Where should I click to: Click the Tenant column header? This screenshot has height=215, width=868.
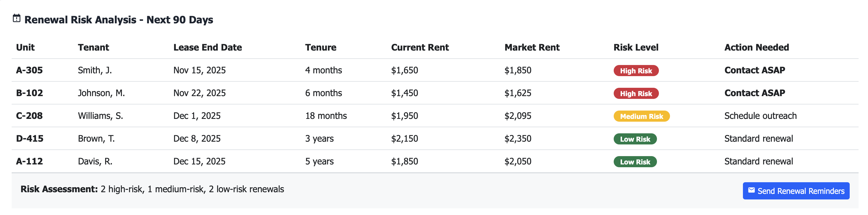coord(94,47)
